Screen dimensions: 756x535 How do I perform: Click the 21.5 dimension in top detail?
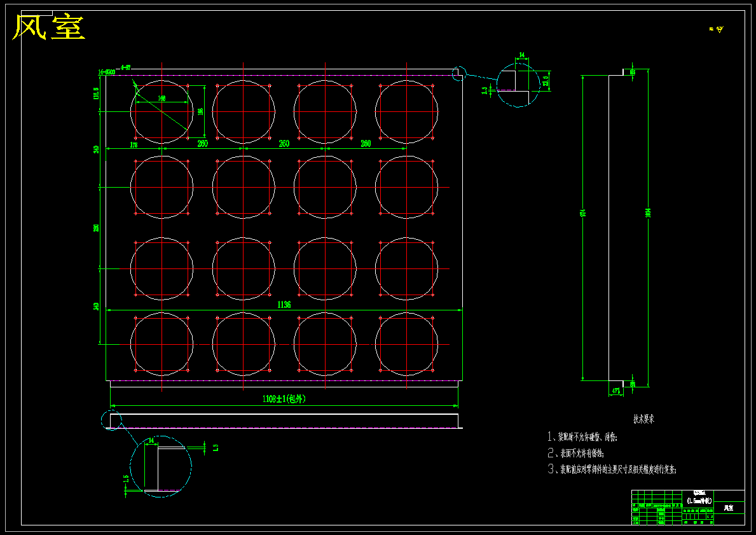pos(546,81)
